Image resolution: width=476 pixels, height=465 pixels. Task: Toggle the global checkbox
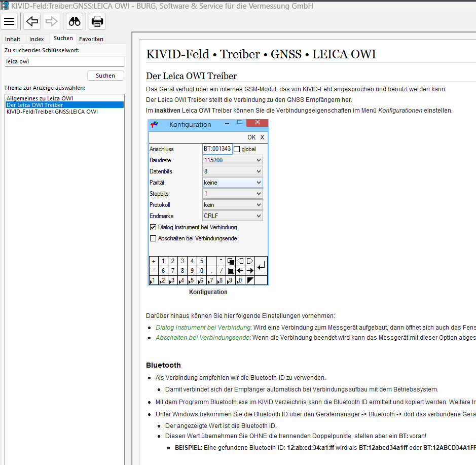[x=237, y=149]
